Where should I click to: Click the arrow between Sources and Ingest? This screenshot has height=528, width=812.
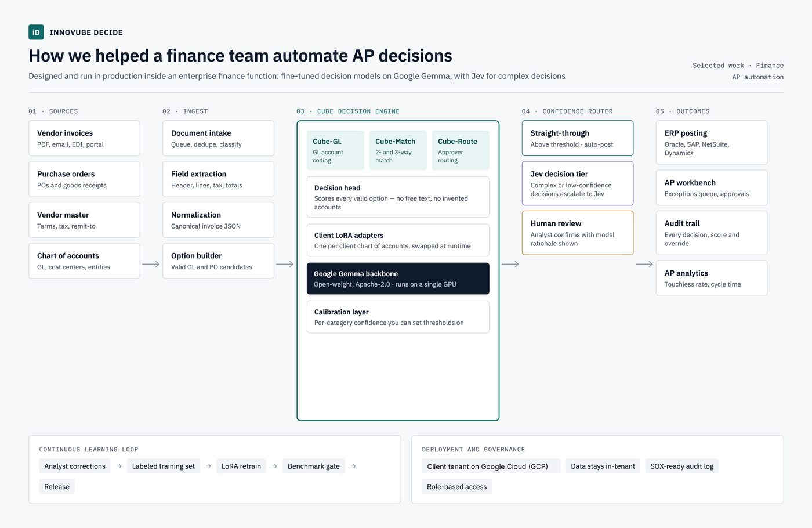[151, 264]
